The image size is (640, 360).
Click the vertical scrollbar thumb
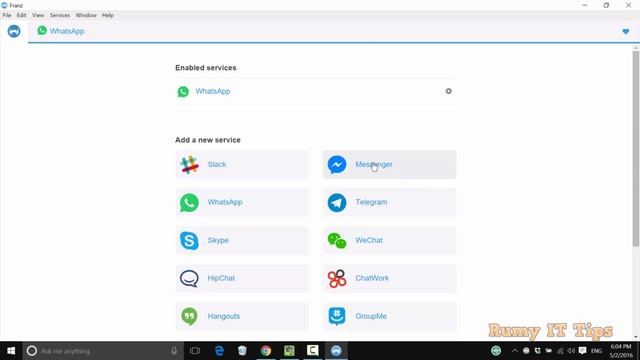point(636,149)
